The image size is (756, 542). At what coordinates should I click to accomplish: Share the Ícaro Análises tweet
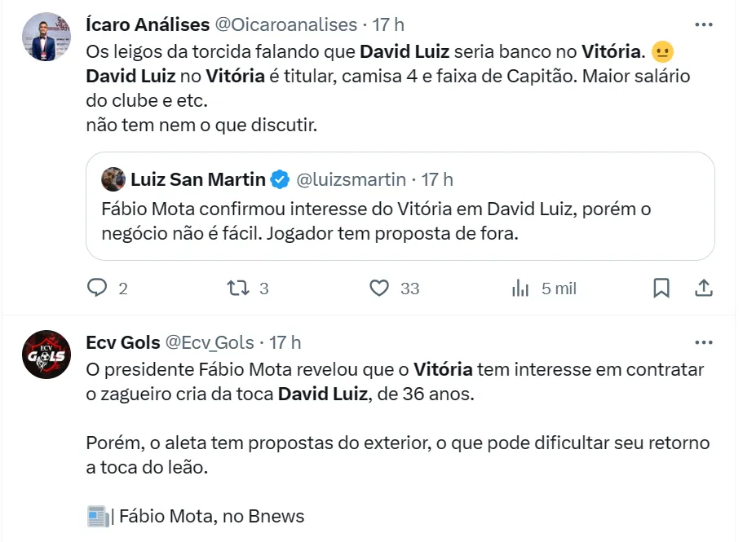point(704,288)
